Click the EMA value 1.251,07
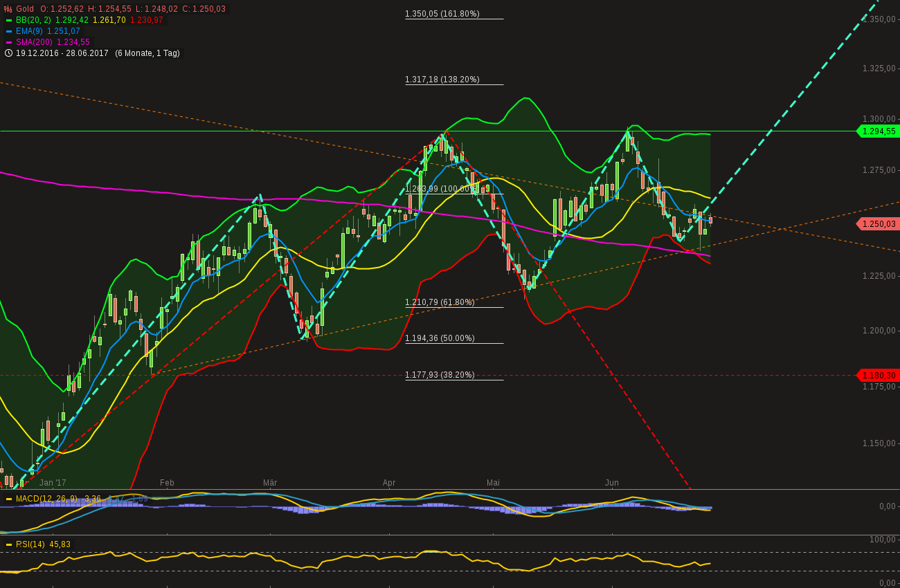Viewport: 900px width, 588px height. click(x=64, y=31)
